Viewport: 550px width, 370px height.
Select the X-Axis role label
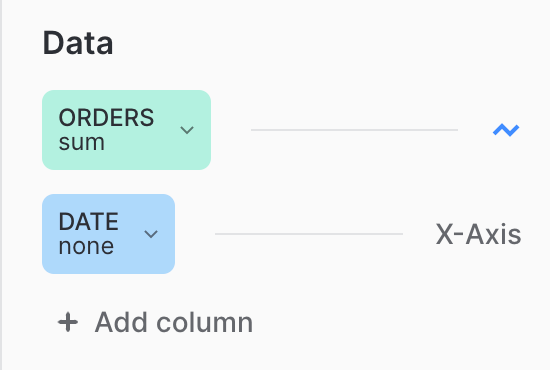tap(478, 234)
